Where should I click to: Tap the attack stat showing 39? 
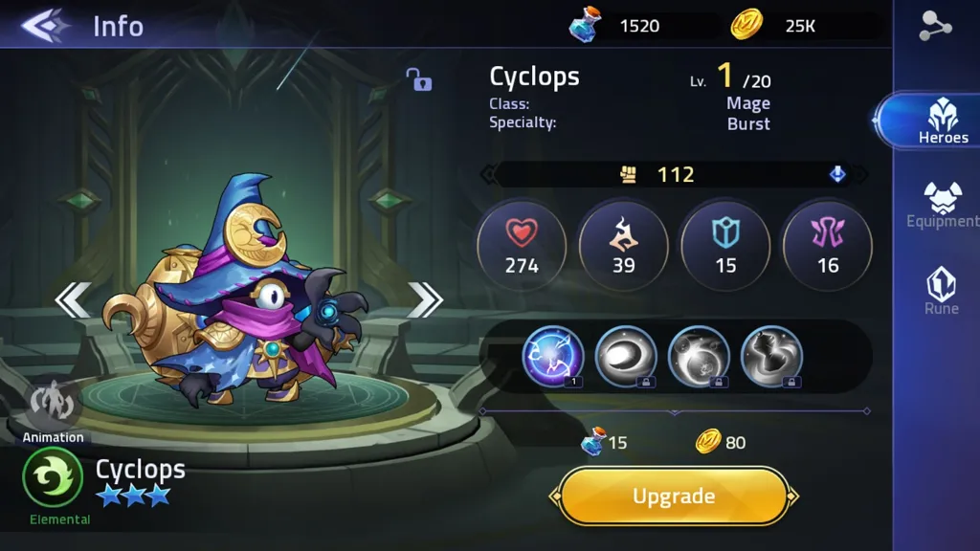tap(623, 246)
